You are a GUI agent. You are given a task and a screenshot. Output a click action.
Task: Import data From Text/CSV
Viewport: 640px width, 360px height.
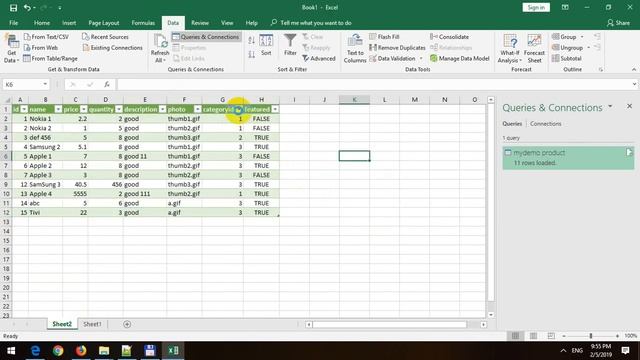pos(46,37)
